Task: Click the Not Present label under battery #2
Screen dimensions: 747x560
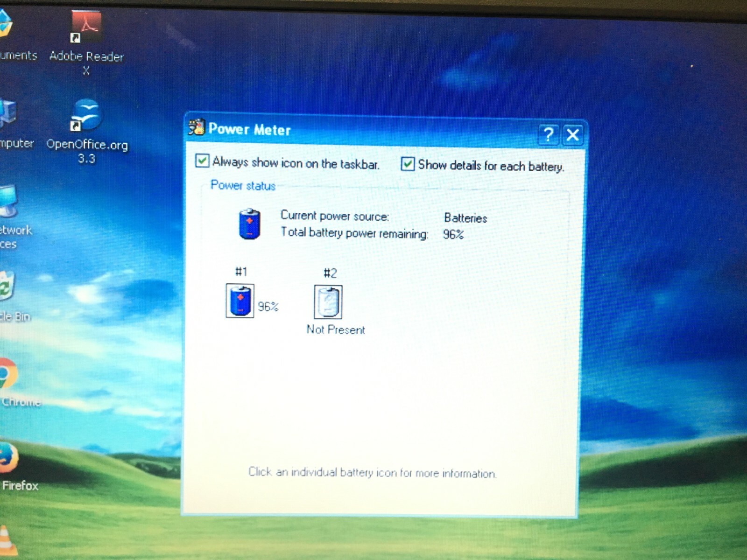Action: click(336, 329)
